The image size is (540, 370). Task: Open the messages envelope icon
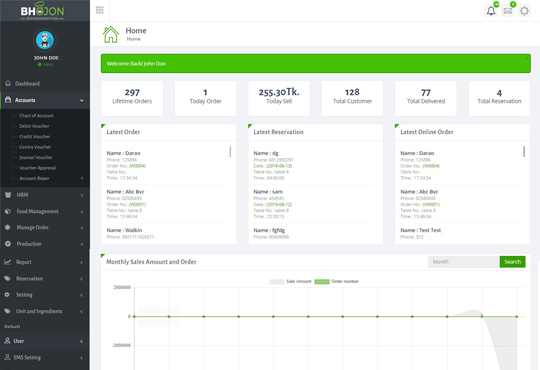(508, 11)
